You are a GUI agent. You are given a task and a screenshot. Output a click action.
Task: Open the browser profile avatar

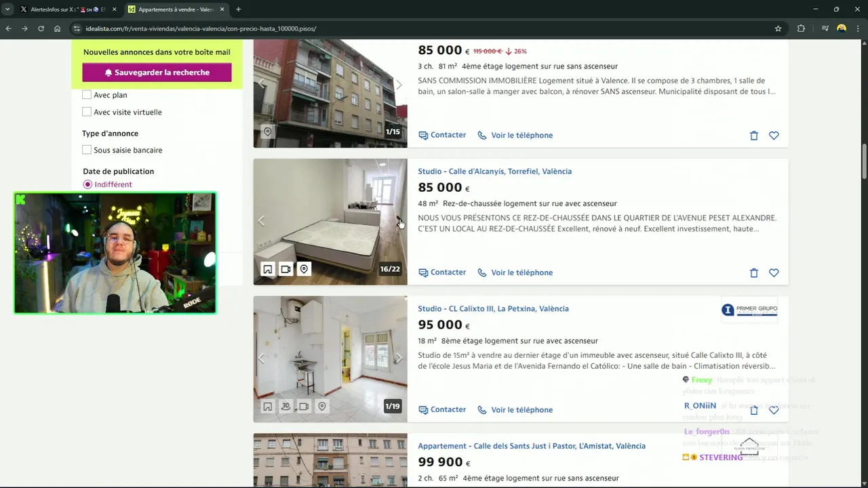pyautogui.click(x=842, y=28)
